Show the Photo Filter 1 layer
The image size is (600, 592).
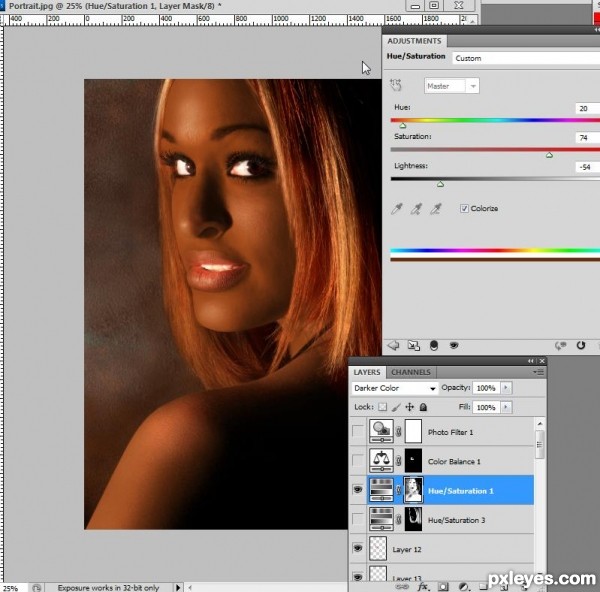[x=358, y=431]
